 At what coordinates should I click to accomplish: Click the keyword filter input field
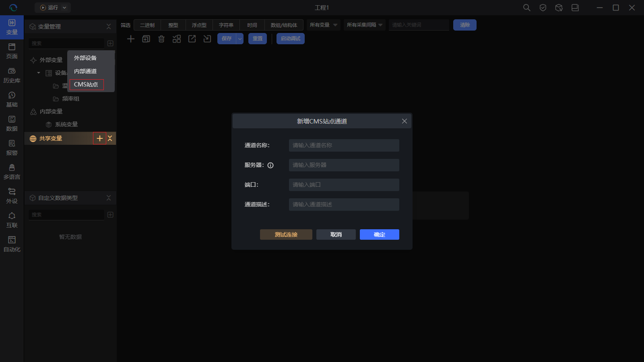point(419,25)
